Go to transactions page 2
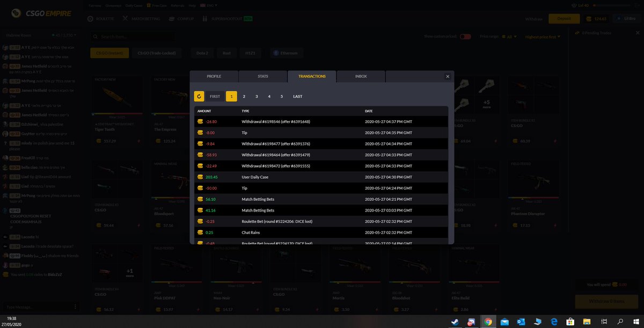The height and width of the screenshot is (328, 644). tap(244, 97)
